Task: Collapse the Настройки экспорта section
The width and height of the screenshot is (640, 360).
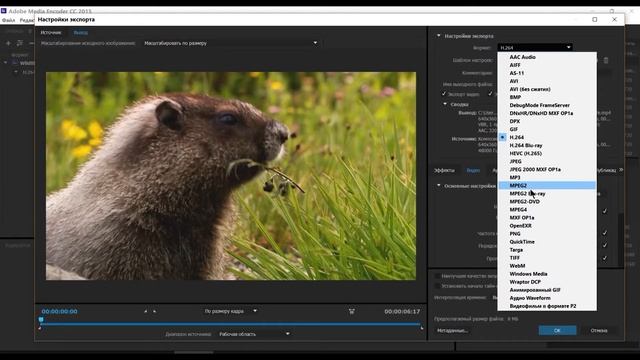Action: 439,36
